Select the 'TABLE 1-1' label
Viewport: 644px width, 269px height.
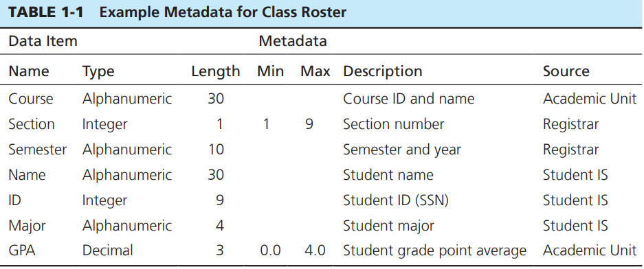click(46, 12)
